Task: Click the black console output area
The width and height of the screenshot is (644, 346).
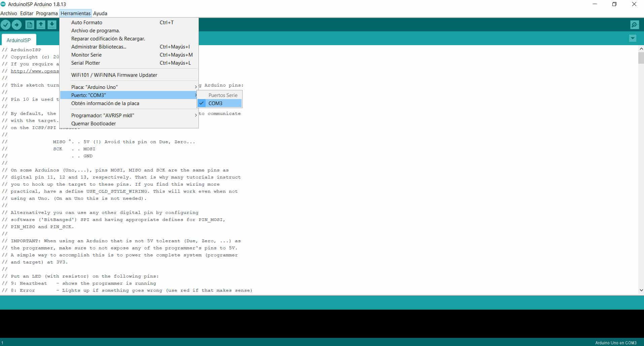Action: tap(322, 323)
